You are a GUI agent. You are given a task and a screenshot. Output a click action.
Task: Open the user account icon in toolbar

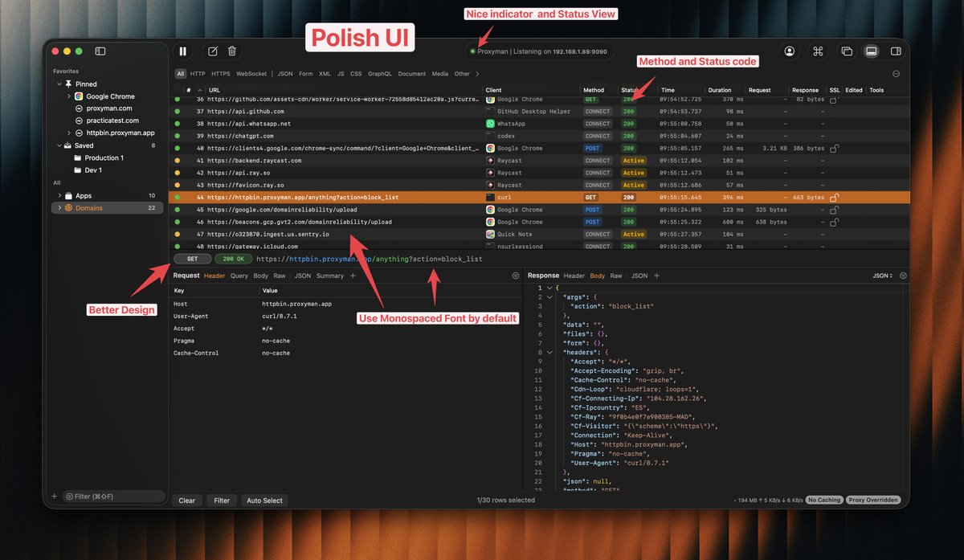point(790,51)
